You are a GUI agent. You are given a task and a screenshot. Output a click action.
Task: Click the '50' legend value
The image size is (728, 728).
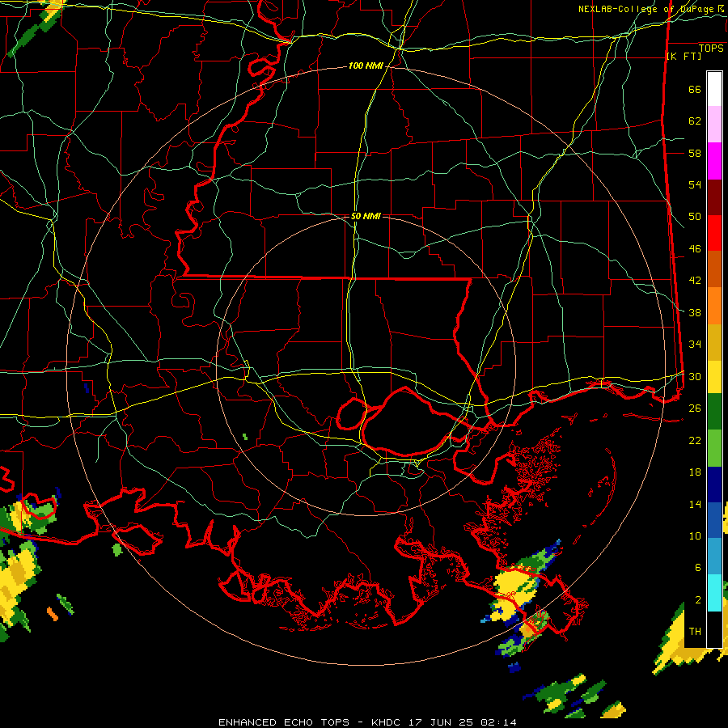pyautogui.click(x=695, y=217)
